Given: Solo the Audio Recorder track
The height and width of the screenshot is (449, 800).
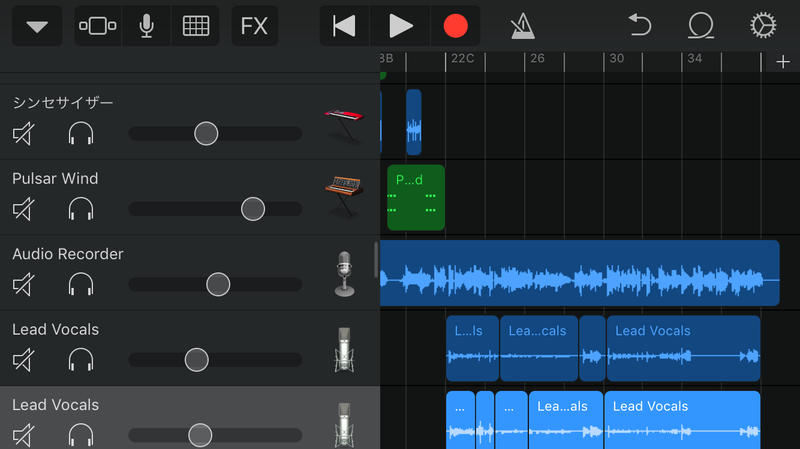Looking at the screenshot, I should point(81,285).
